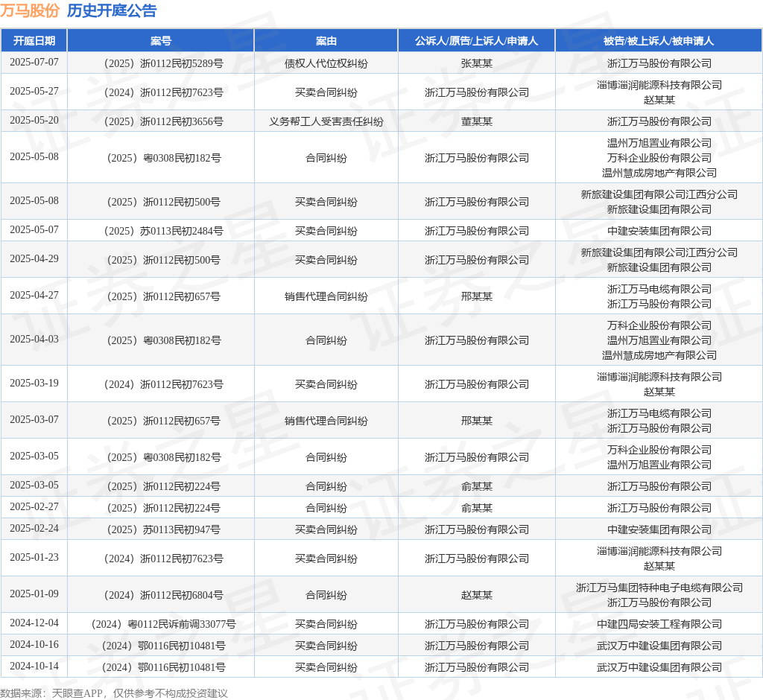Select the date cell 2025-05-07

point(34,229)
